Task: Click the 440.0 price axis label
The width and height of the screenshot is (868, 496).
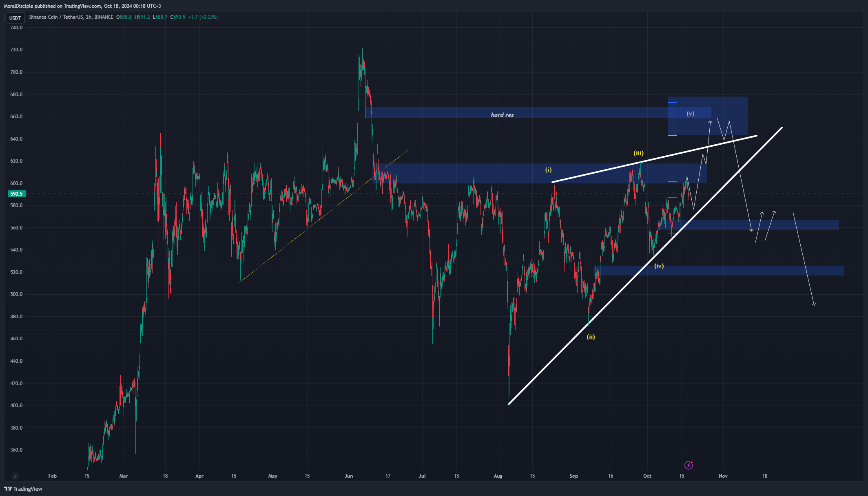Action: pos(16,361)
